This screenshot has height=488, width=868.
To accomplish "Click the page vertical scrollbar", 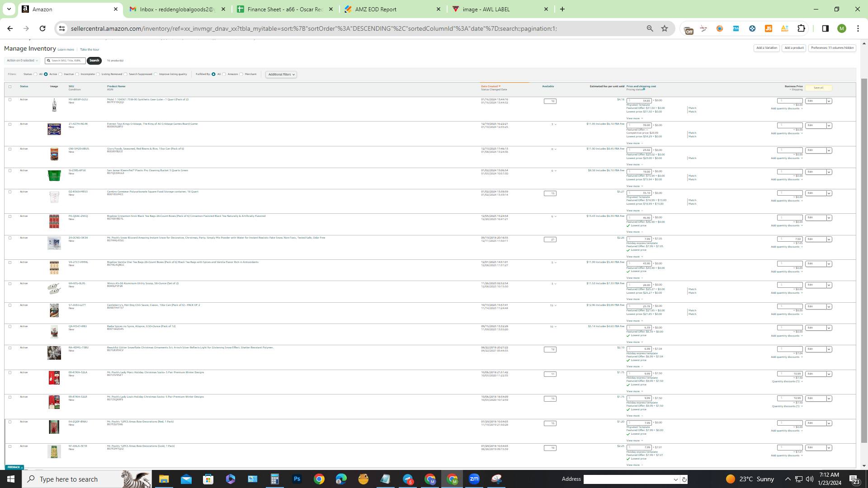I will coord(864,260).
